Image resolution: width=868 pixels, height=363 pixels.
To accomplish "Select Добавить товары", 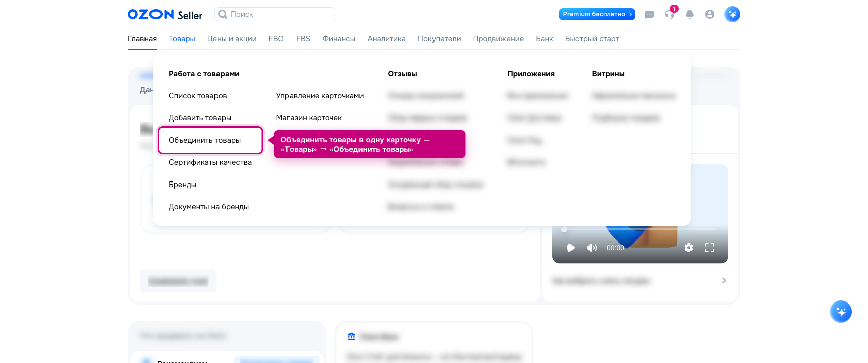I will tap(200, 118).
